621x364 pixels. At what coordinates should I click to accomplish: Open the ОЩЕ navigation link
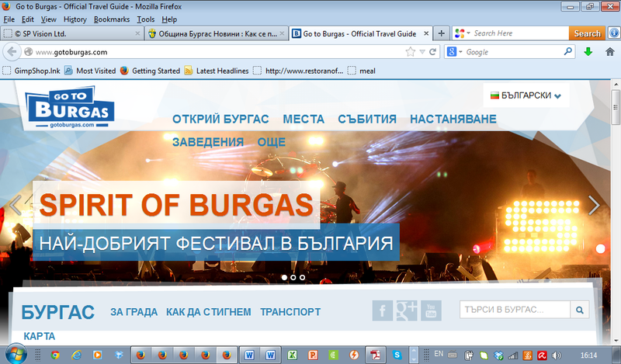271,142
